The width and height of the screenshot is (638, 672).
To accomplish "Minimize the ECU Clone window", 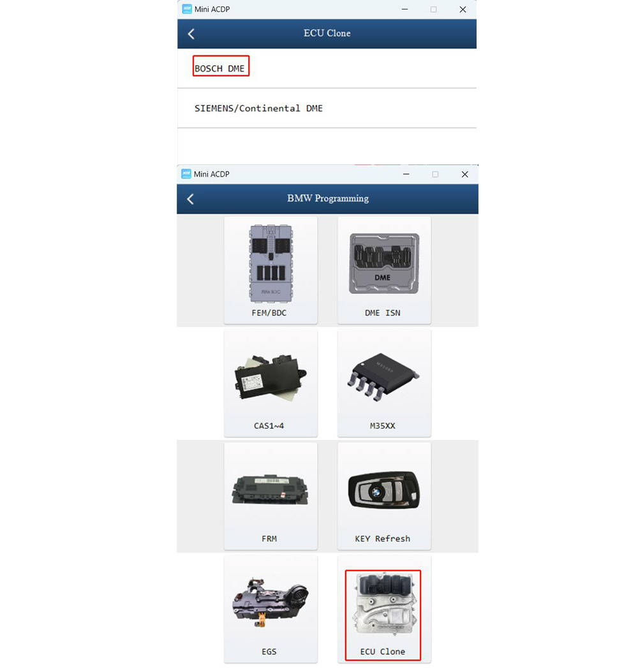I will pyautogui.click(x=404, y=9).
